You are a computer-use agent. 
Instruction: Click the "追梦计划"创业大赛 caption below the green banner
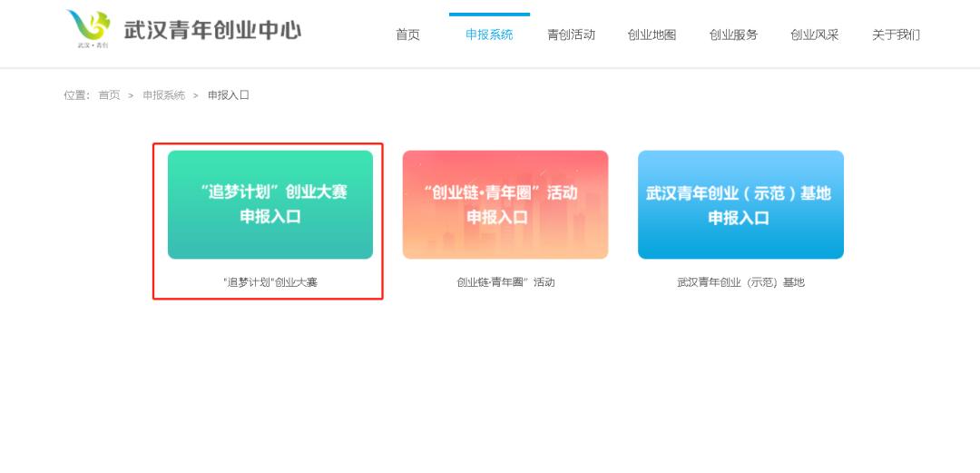[270, 282]
